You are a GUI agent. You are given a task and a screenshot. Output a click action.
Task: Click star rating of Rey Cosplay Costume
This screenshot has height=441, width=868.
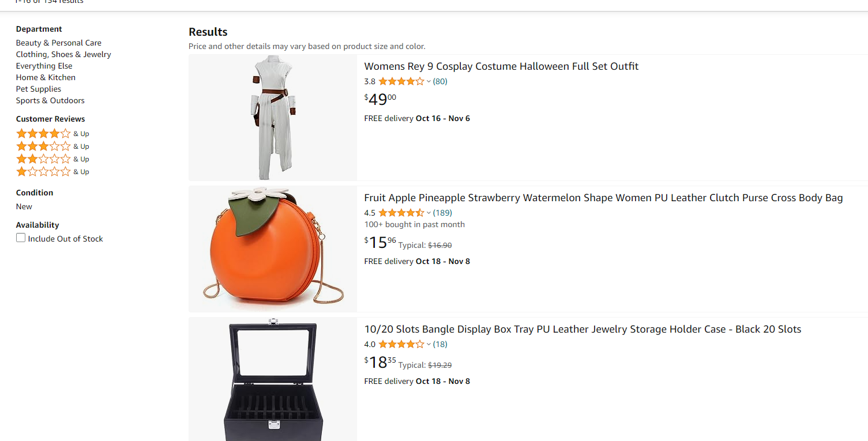(401, 81)
